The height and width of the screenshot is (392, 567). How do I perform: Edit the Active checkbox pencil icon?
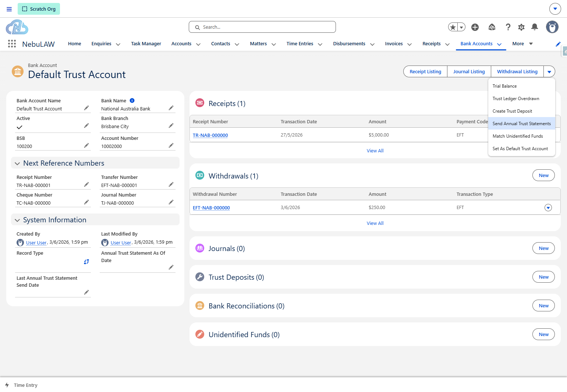tap(86, 126)
